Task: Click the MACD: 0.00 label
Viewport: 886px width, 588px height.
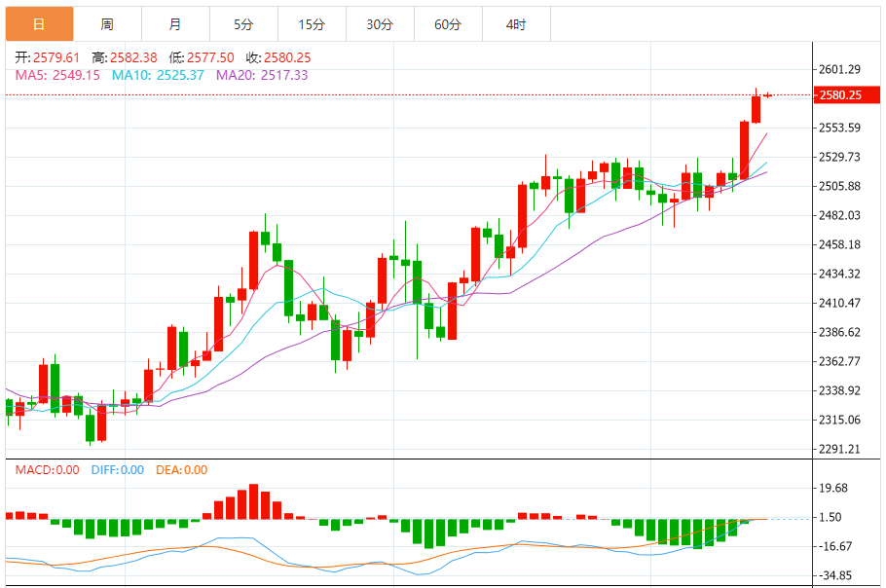Action: pos(48,470)
